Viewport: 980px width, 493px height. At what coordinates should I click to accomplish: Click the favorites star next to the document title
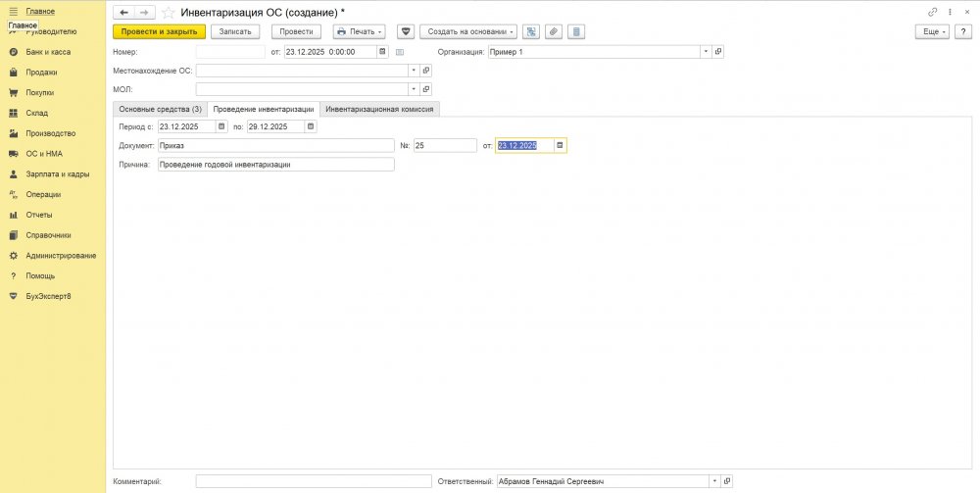pos(169,12)
